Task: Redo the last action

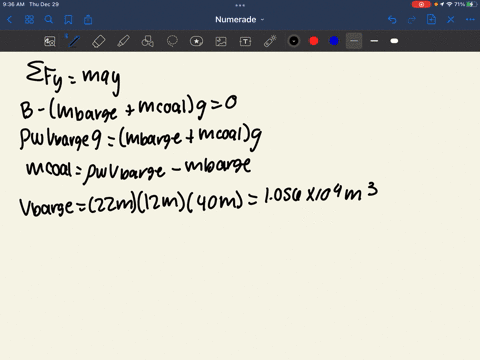Action: tap(412, 20)
